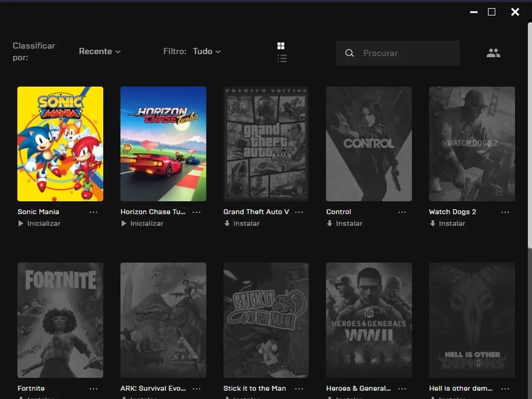
Task: Click download arrow under Control
Action: [329, 224]
